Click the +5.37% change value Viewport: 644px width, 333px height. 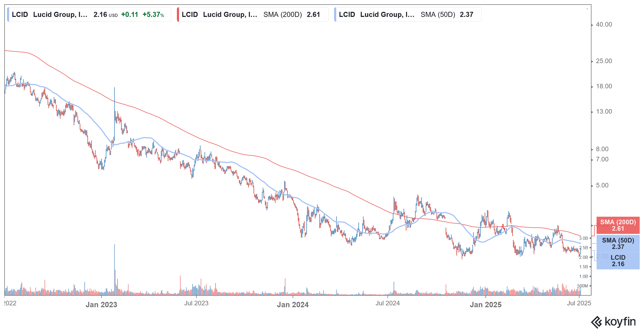pyautogui.click(x=153, y=15)
